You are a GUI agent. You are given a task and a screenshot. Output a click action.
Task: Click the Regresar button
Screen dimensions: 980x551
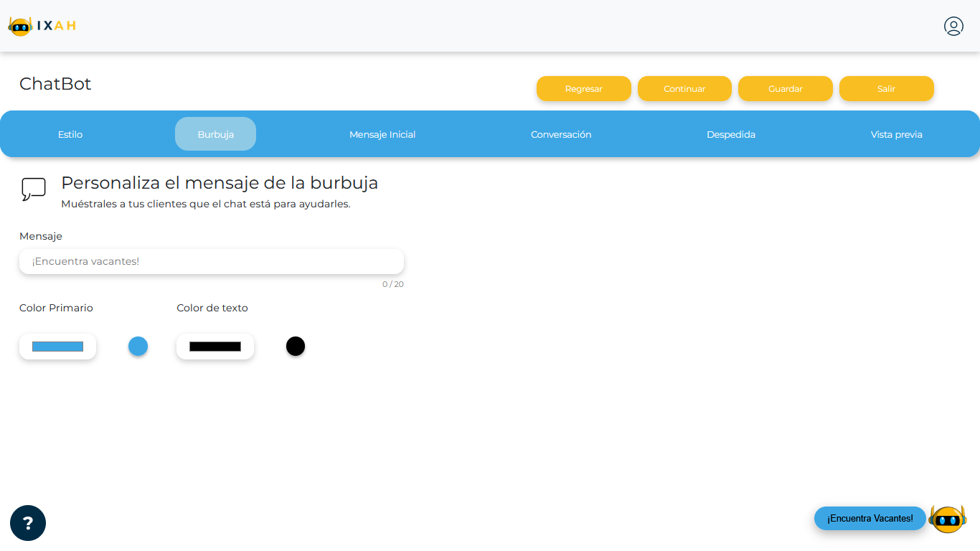pyautogui.click(x=584, y=89)
